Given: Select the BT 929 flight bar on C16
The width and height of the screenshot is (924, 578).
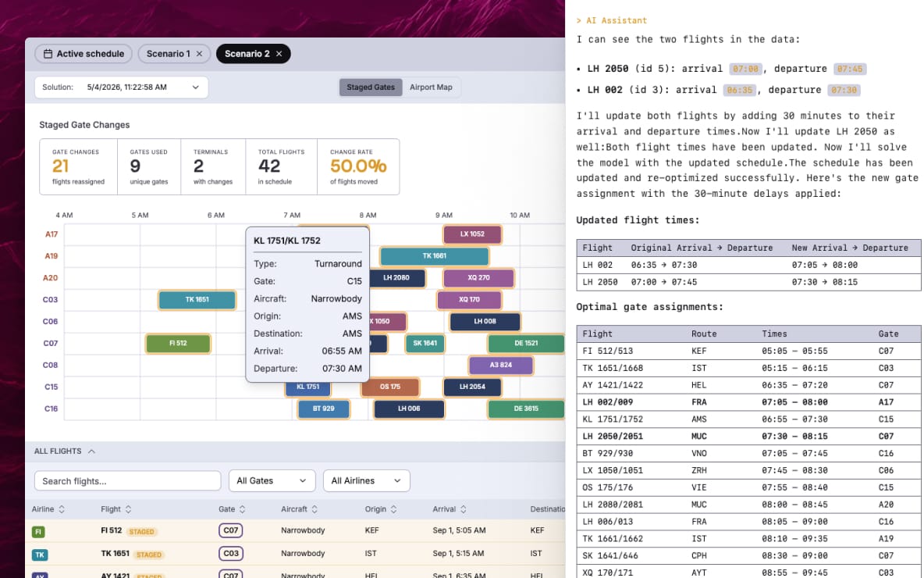Looking at the screenshot, I should coord(324,409).
